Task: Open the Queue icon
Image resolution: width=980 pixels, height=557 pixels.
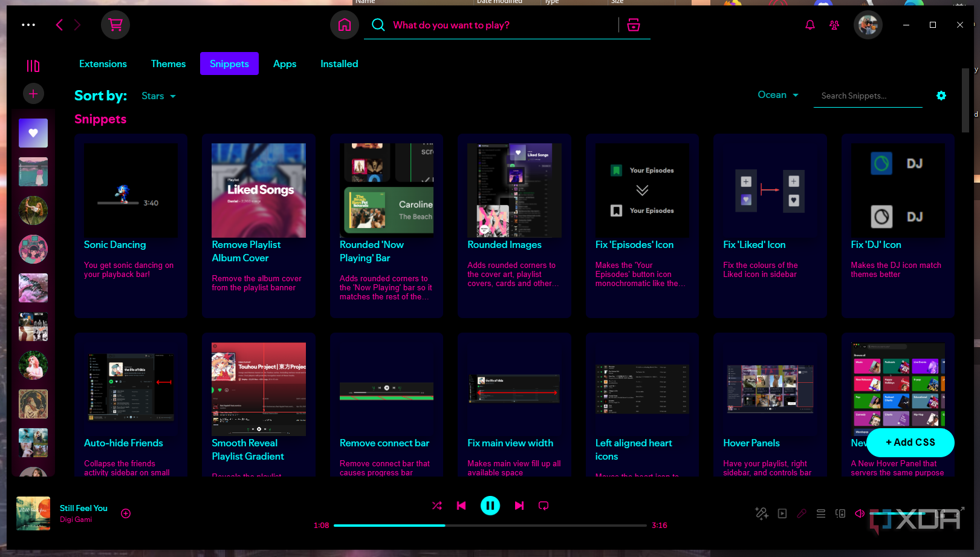Action: coord(821,513)
